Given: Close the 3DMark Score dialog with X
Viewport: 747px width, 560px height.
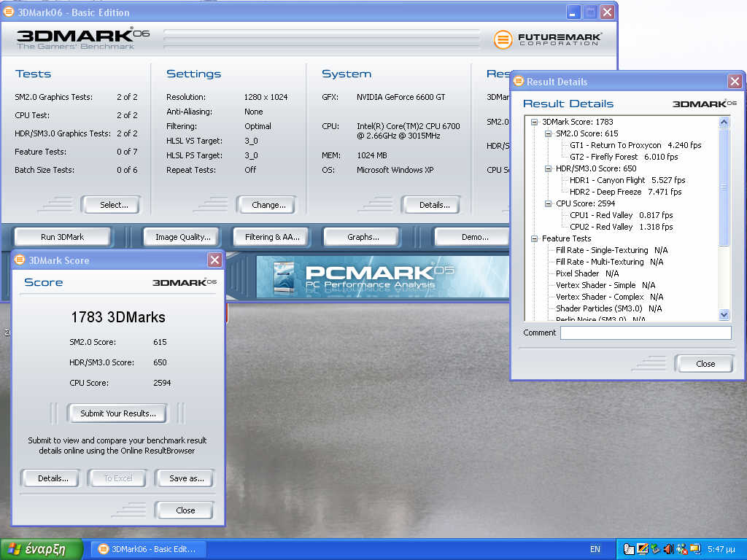Looking at the screenshot, I should tap(215, 260).
